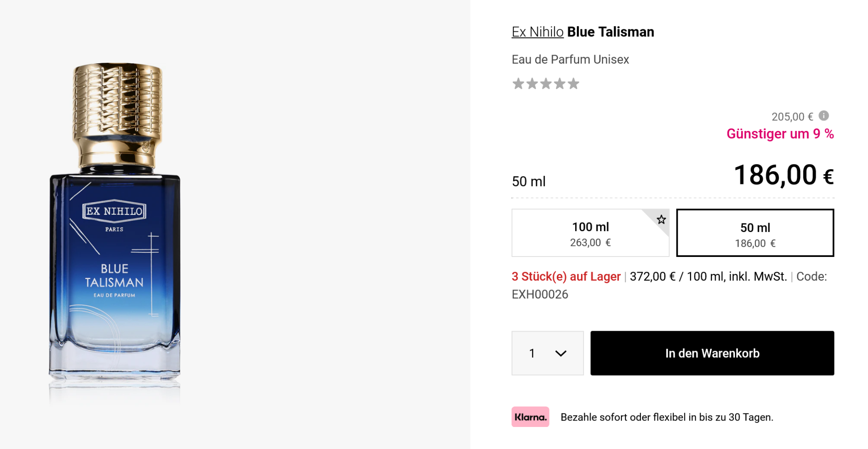The image size is (868, 449).
Task: Click the Klarna flexible payment text
Action: (667, 417)
